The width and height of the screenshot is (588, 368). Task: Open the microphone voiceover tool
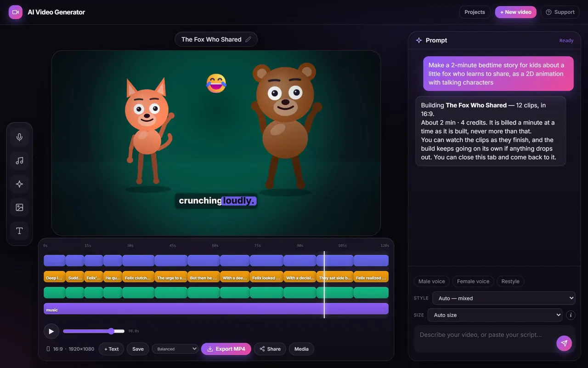[19, 137]
